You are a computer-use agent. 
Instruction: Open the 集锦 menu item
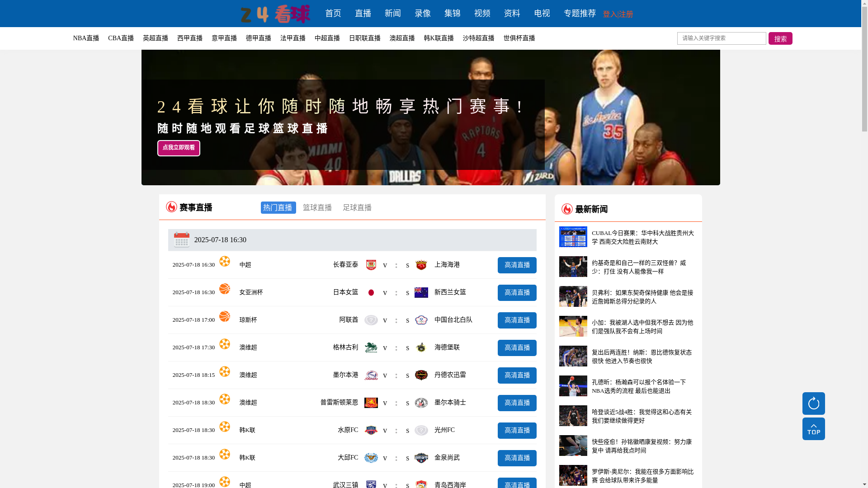coord(453,14)
